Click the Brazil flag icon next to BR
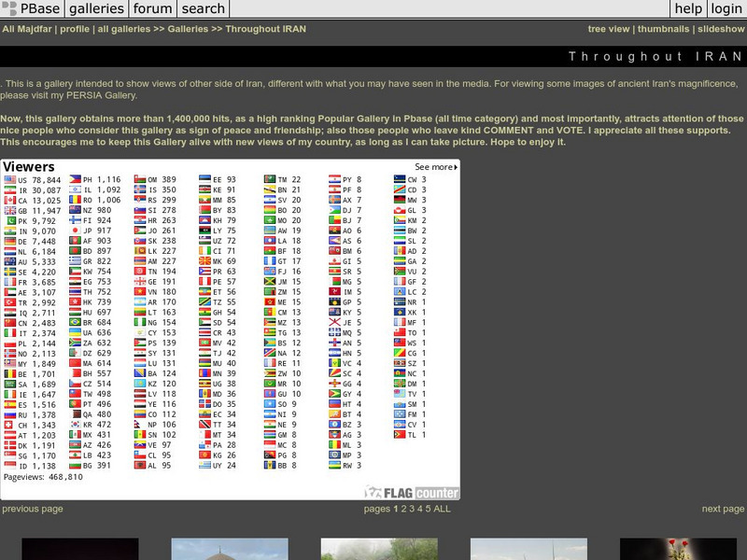Screen dimensions: 747x560 pos(75,322)
